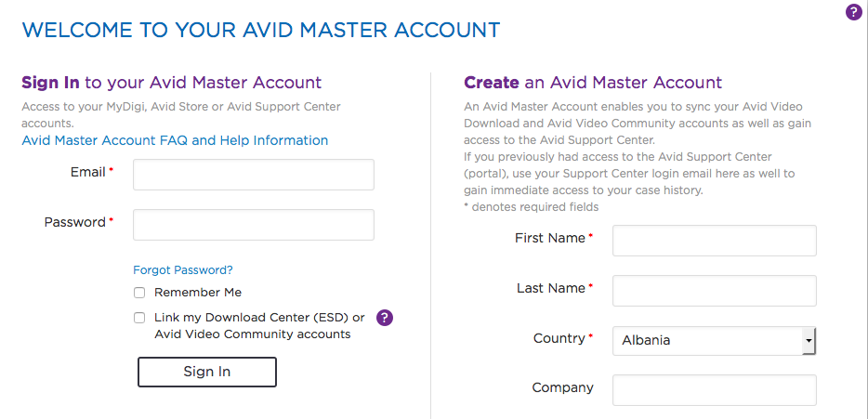Image resolution: width=868 pixels, height=419 pixels.
Task: Enable the Remember Me checkbox
Action: click(139, 293)
